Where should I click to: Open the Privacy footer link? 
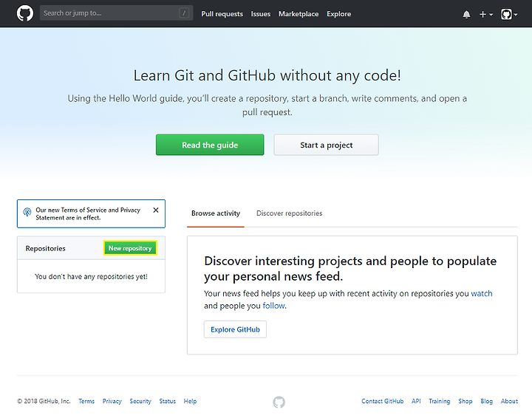(x=112, y=401)
